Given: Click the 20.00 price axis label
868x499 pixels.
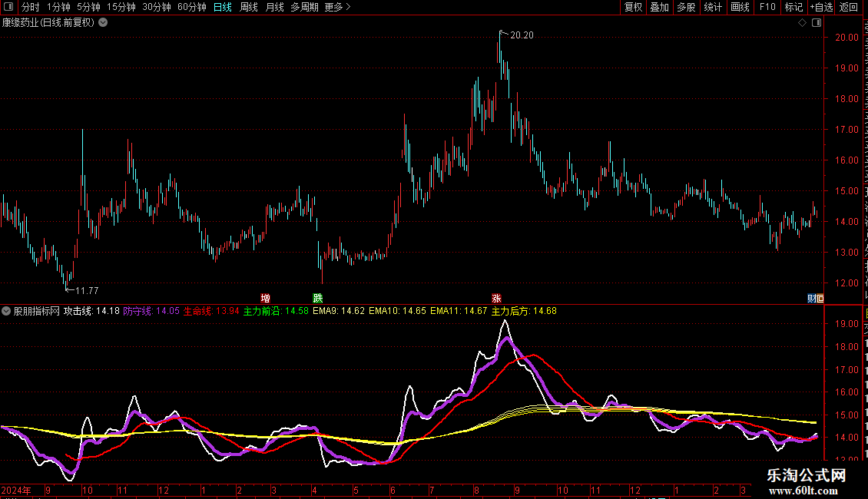Looking at the screenshot, I should coord(846,37).
